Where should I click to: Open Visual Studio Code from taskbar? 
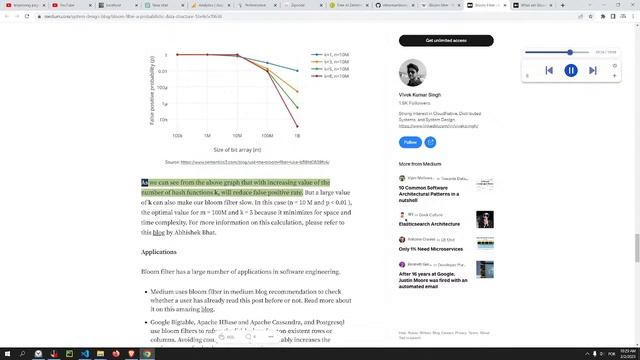click(x=85, y=353)
